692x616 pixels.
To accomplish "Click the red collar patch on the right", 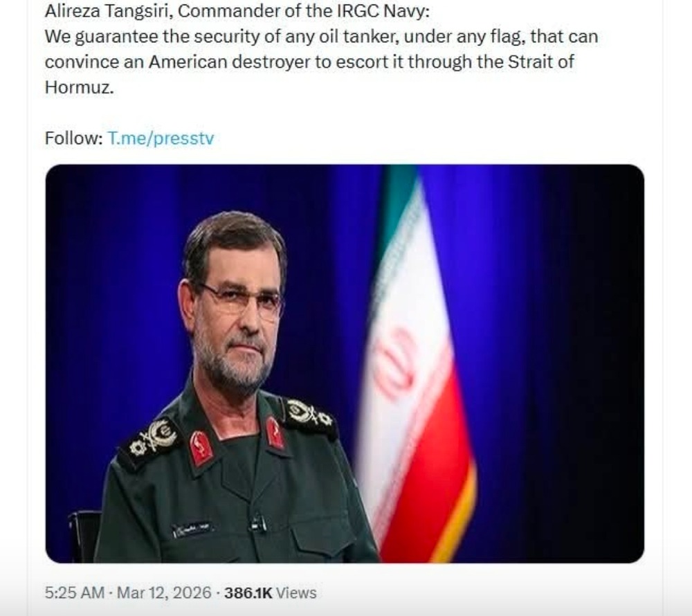I will click(x=275, y=433).
